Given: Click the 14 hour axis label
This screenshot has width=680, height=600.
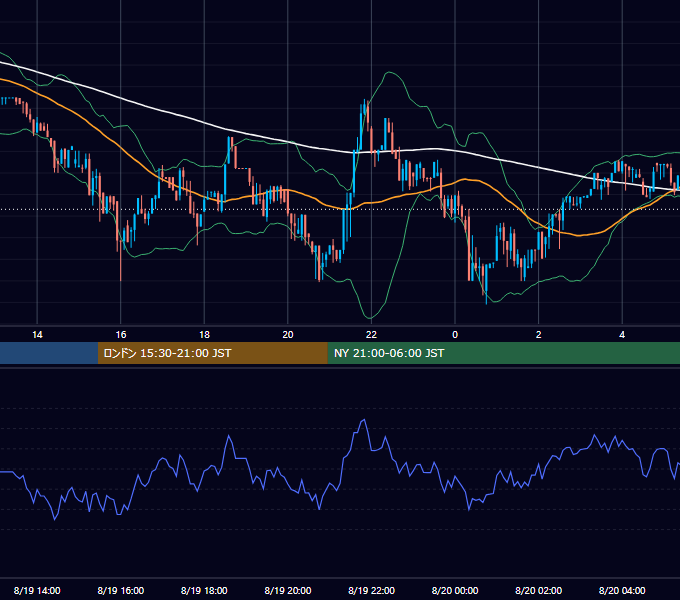Looking at the screenshot, I should tap(37, 335).
